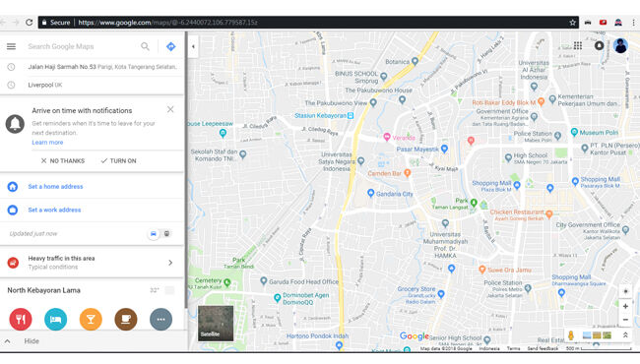Open directions with the blue arrow icon
Screen dimensions: 640x364
(171, 46)
